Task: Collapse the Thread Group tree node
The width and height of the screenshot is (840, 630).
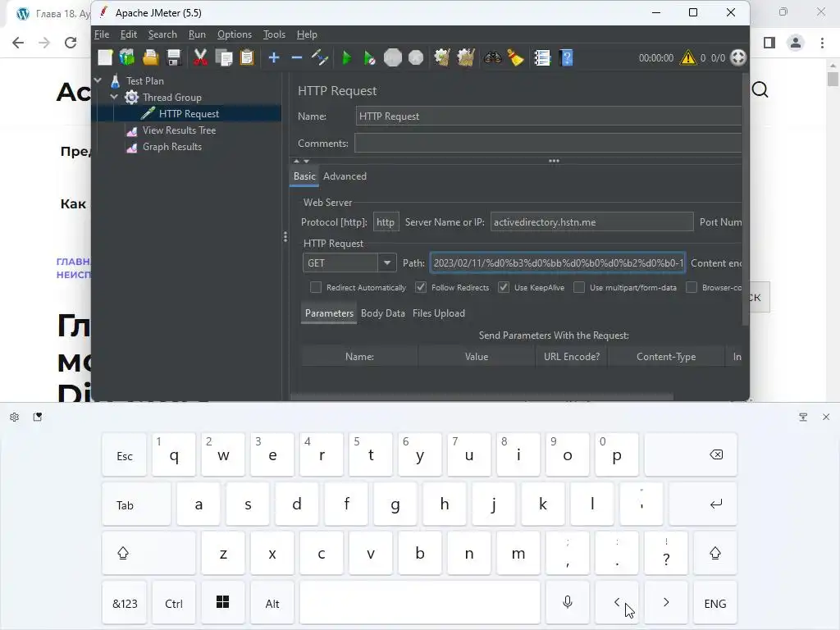Action: pos(114,97)
